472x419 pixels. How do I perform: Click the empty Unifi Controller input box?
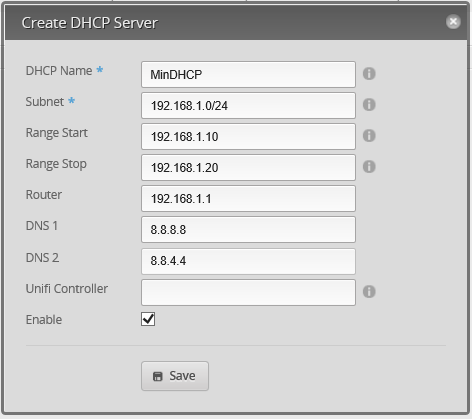248,293
